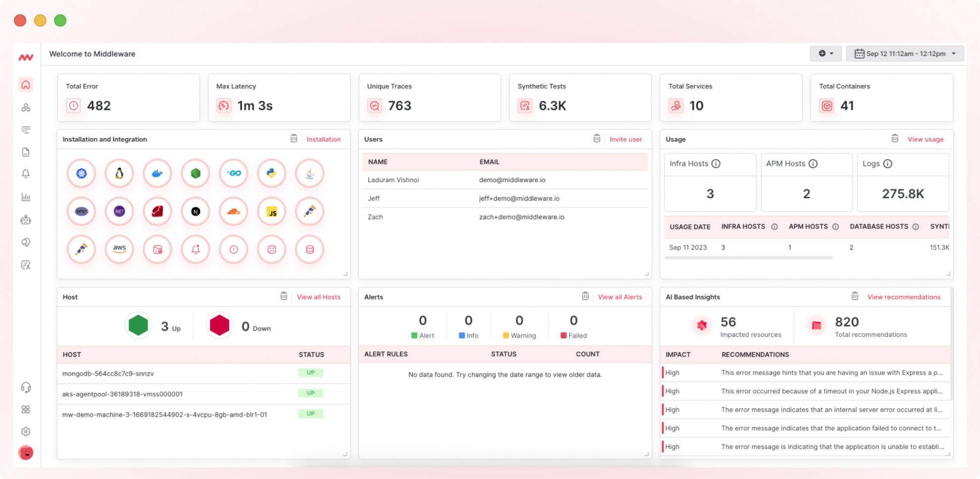
Task: Select the Kubernetes integration icon
Action: (x=81, y=173)
